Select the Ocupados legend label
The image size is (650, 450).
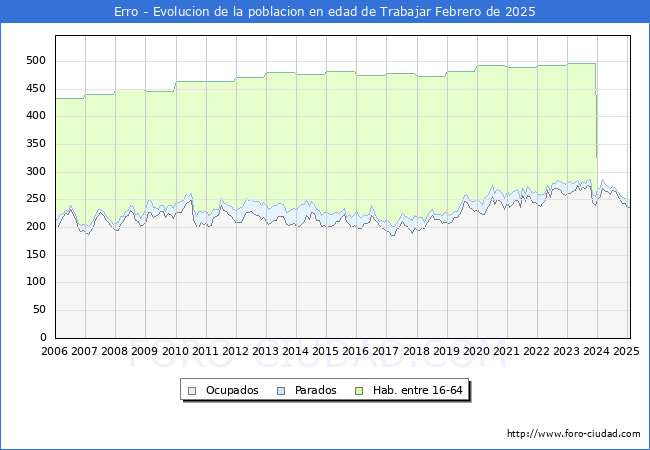point(232,390)
